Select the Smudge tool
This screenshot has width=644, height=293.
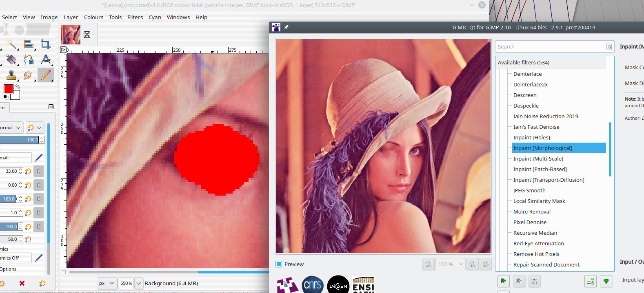pos(29,75)
